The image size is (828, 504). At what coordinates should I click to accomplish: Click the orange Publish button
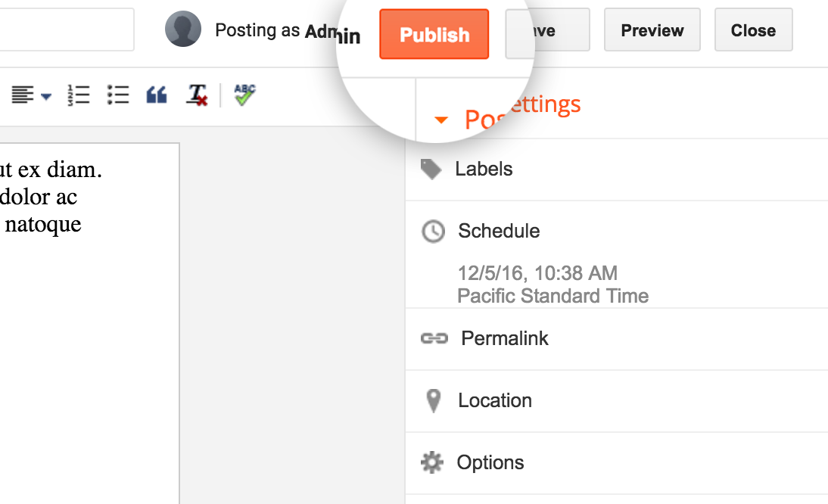(434, 34)
